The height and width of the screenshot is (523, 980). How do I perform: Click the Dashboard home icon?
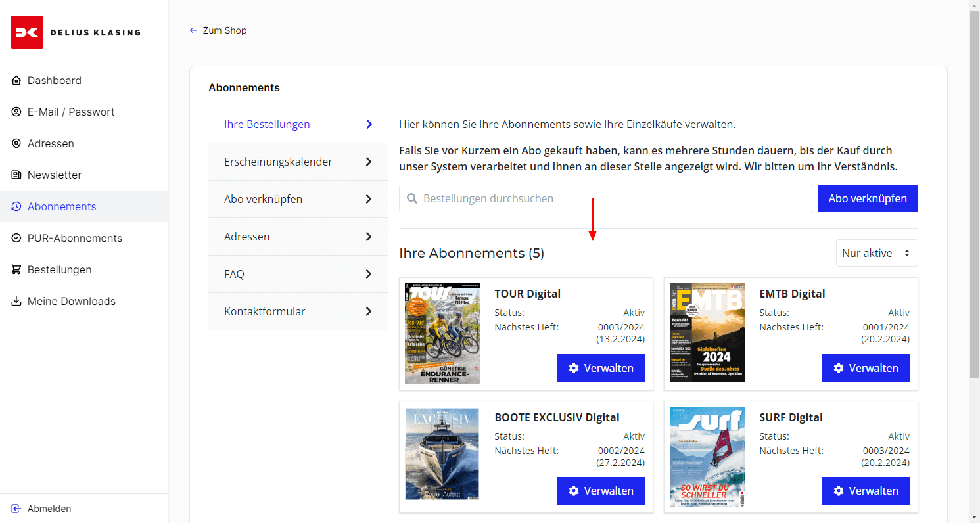click(x=16, y=80)
